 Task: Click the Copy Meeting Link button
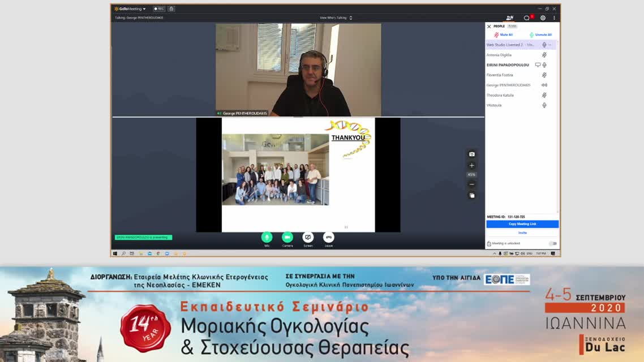[522, 224]
